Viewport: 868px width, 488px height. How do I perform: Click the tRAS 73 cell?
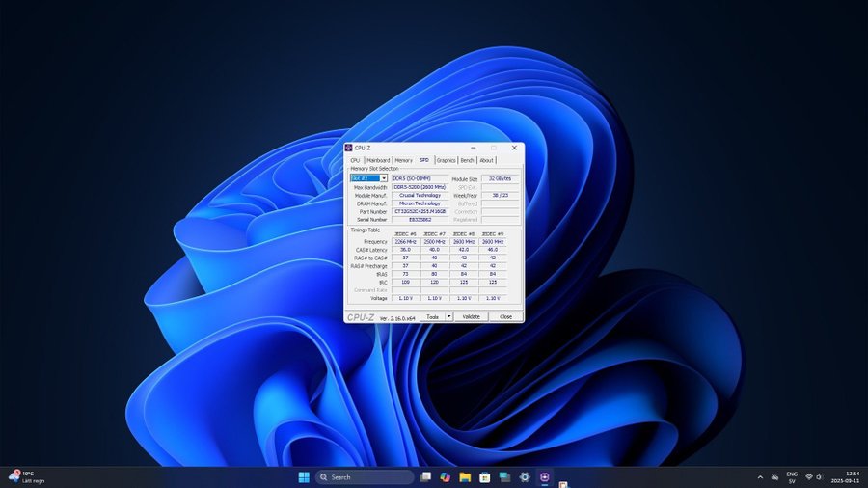pyautogui.click(x=405, y=274)
